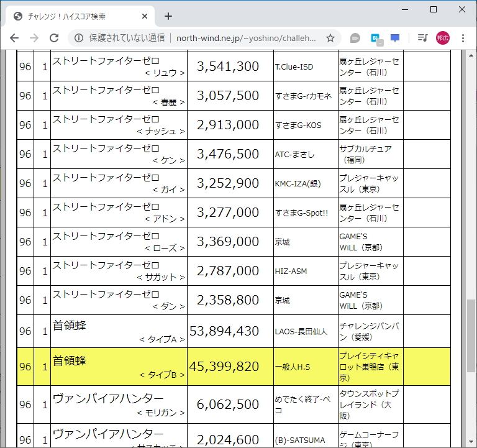The height and width of the screenshot is (448, 477).
Task: Select score 3,277,000
Action: point(228,213)
